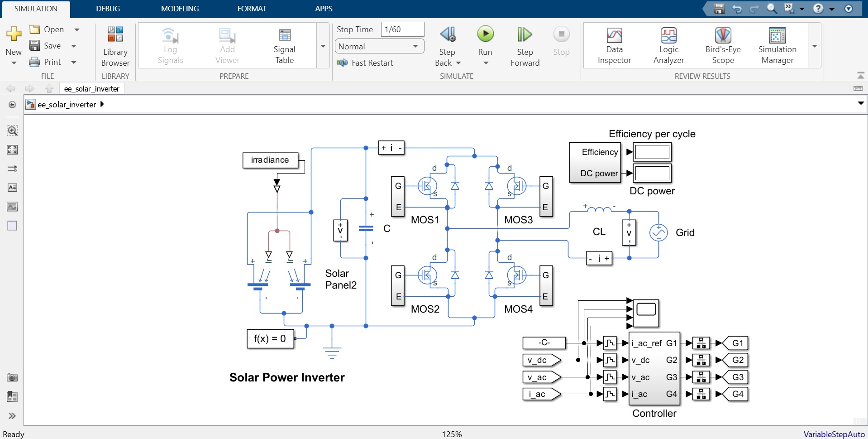
Task: Expand the Review Results gallery arrow
Action: tap(814, 46)
